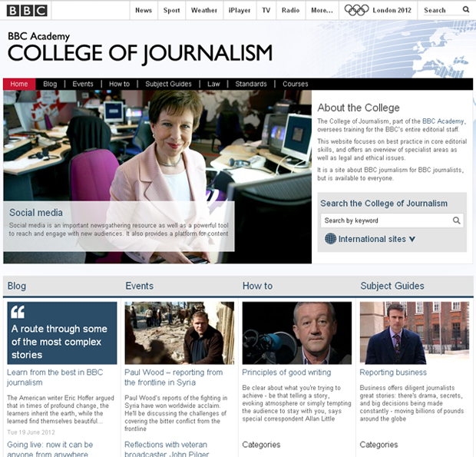Screen dimensions: 476x457
Task: Open the Syria frontline photo thumbnail
Action: click(x=179, y=333)
